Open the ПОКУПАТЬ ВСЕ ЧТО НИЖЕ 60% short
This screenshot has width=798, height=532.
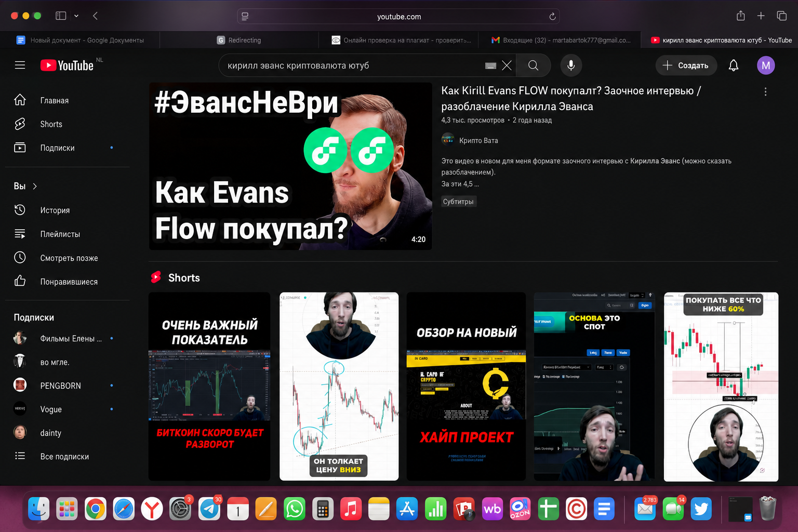[x=721, y=387]
